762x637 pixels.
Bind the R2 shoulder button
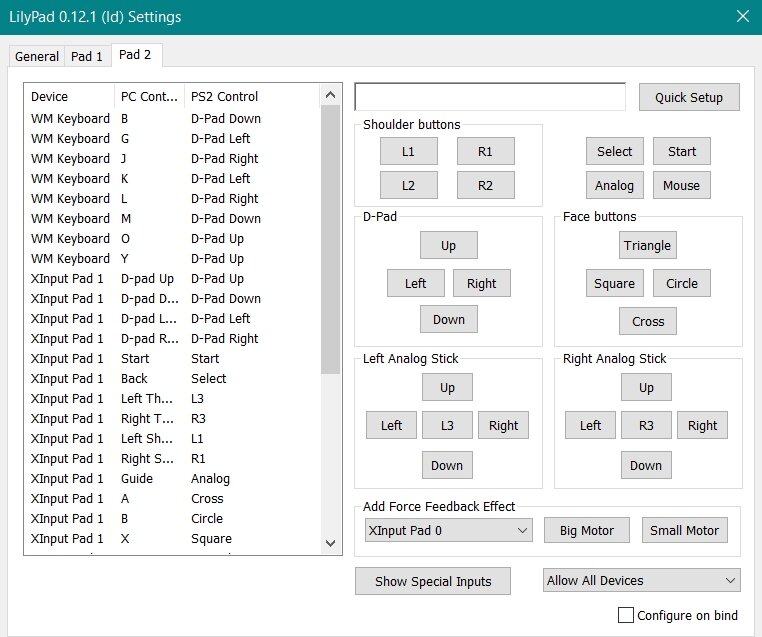(x=485, y=185)
